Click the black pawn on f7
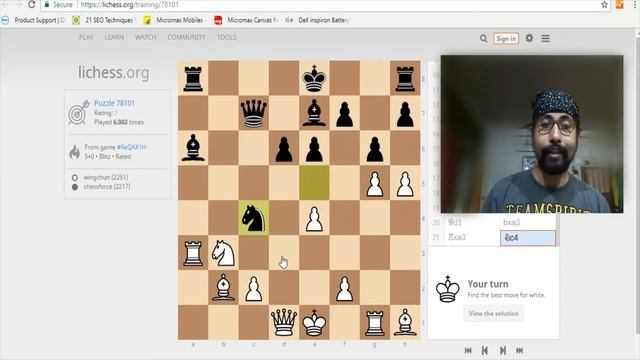 [x=344, y=113]
